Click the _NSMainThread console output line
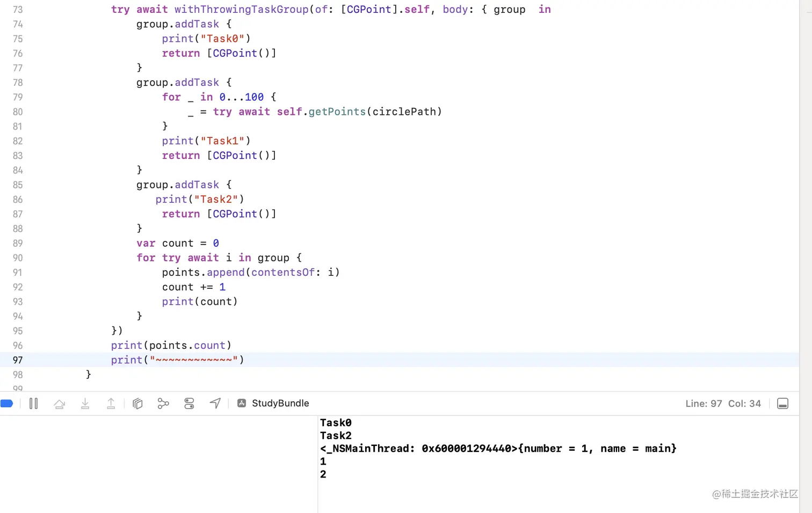The image size is (812, 513). 498,449
